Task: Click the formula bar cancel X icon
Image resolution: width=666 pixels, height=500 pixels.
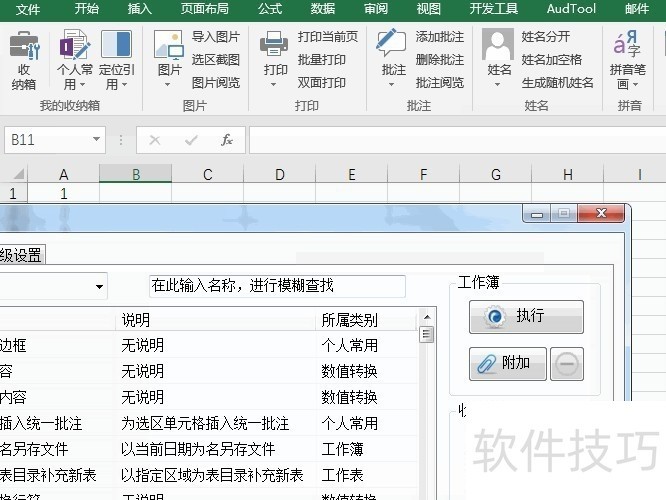Action: click(155, 140)
